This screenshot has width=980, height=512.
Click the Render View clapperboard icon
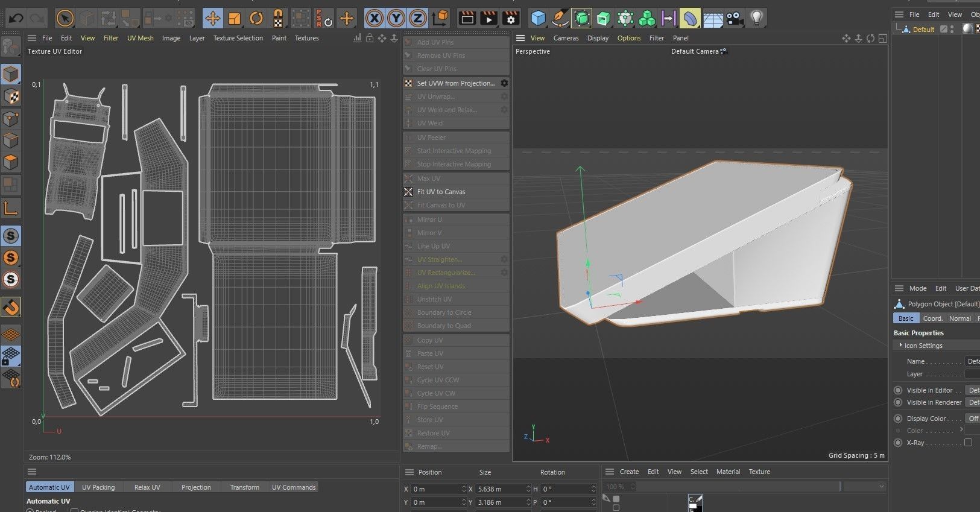[x=467, y=18]
